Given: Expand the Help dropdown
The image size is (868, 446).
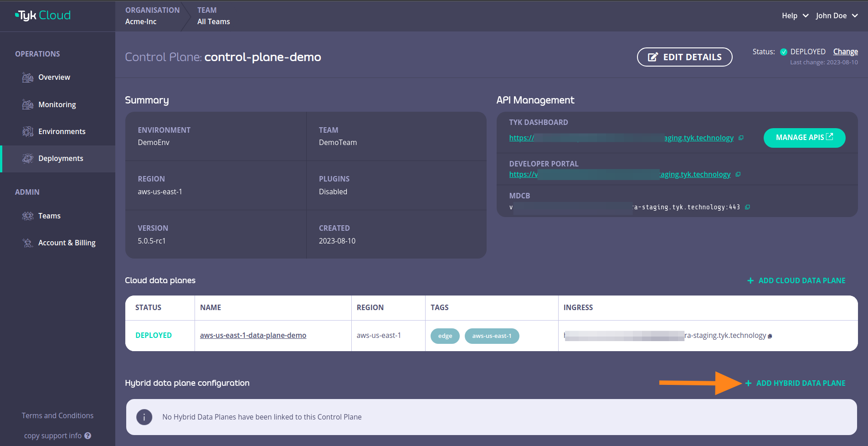Looking at the screenshot, I should [x=795, y=16].
